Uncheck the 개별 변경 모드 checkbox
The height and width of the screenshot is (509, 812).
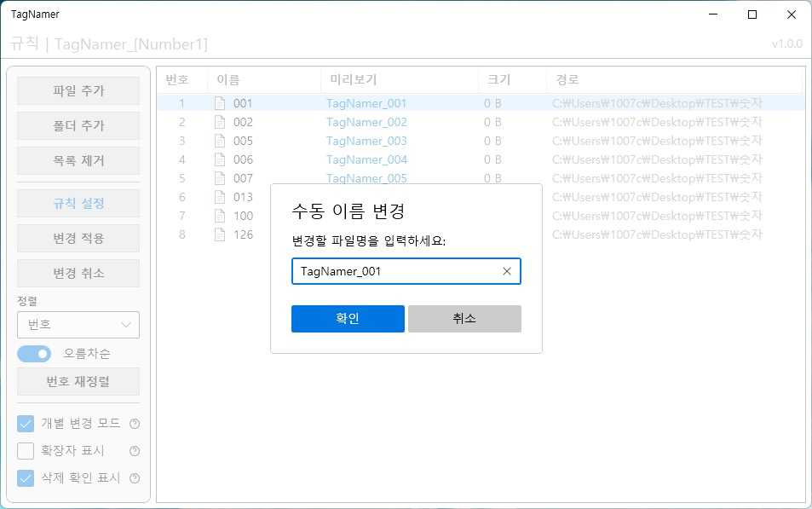26,424
